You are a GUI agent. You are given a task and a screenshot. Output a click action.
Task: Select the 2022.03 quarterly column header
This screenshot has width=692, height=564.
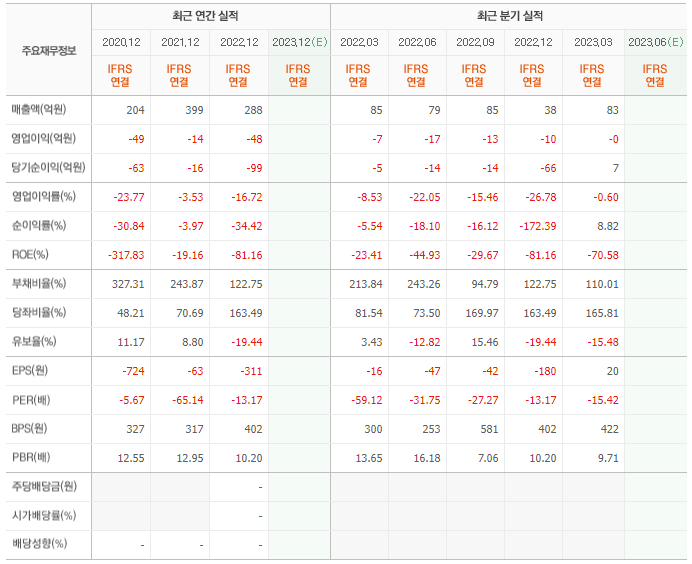tap(359, 42)
